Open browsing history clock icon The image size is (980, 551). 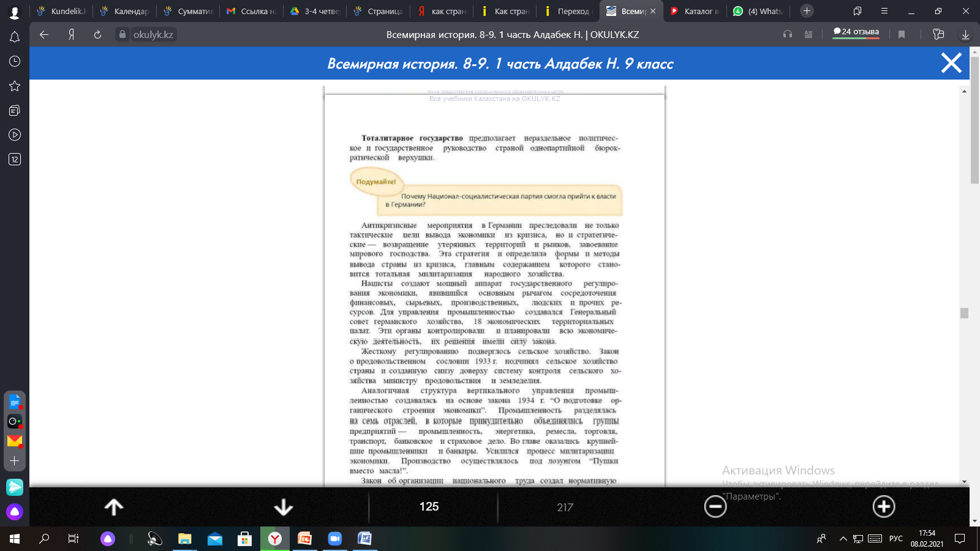pos(15,61)
